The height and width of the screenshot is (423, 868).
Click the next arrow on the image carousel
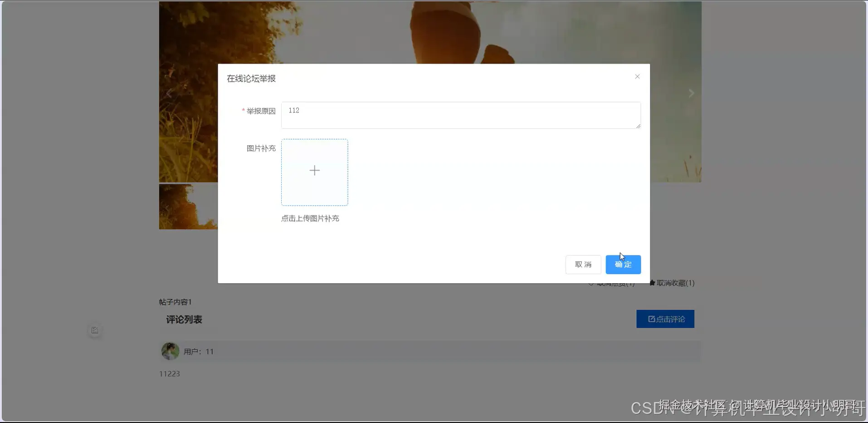click(691, 93)
